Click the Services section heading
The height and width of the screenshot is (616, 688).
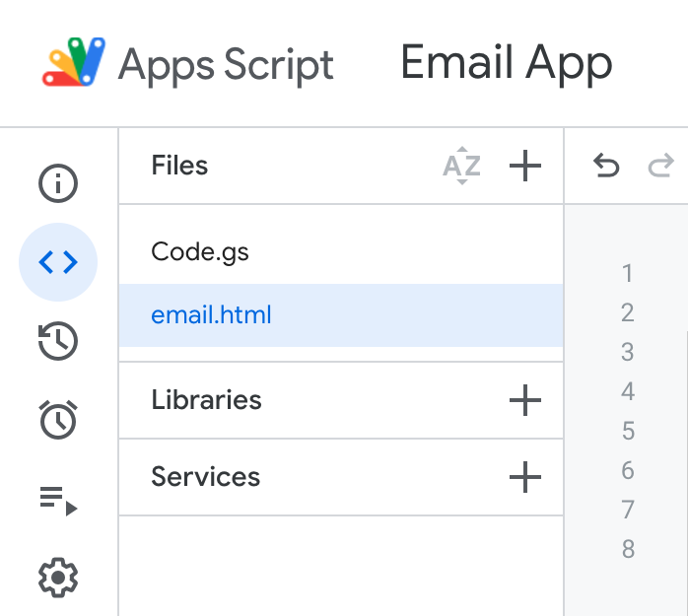[205, 476]
